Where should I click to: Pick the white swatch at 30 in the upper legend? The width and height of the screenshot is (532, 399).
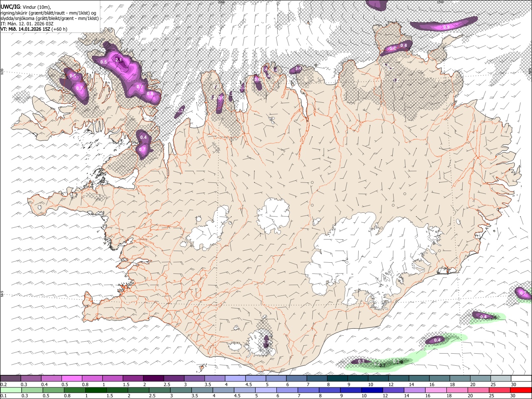[x=522, y=378]
